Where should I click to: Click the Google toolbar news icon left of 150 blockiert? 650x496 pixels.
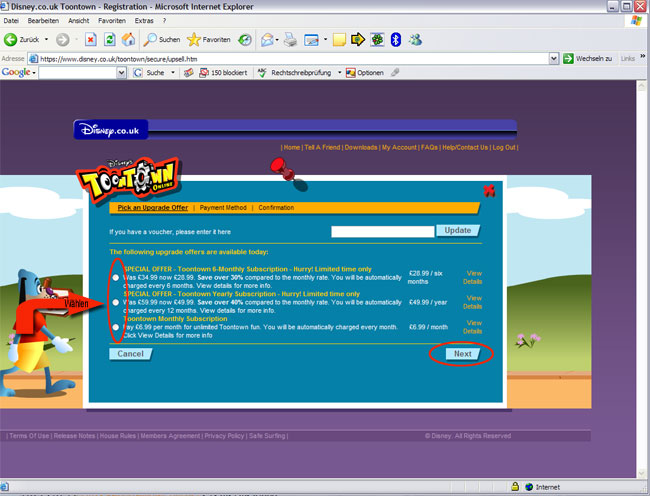(x=188, y=73)
